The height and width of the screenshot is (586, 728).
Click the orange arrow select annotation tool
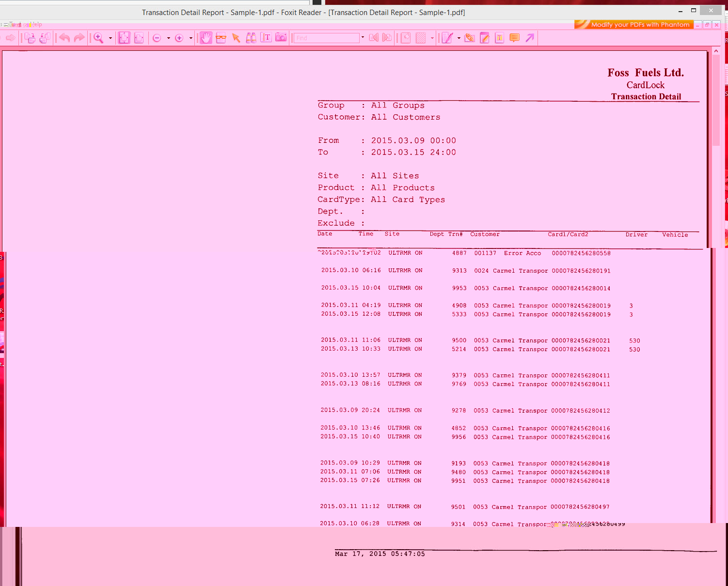(236, 38)
